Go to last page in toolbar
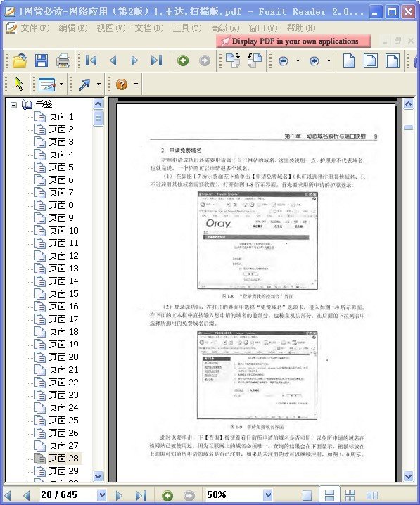420x505 pixels. [157, 60]
